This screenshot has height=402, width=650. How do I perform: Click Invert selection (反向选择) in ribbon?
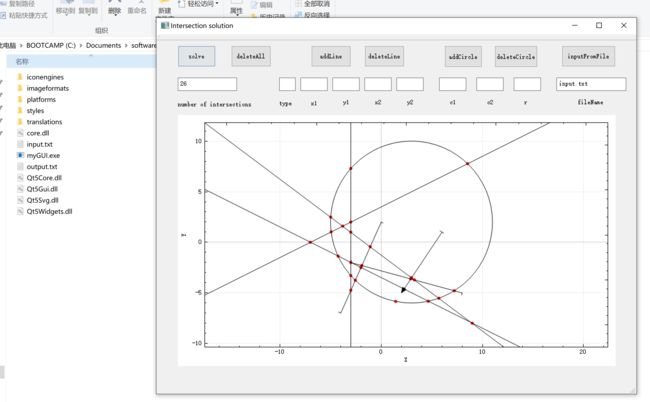point(313,15)
